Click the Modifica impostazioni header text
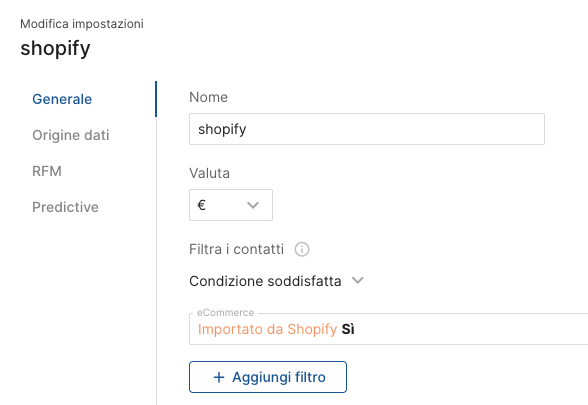 point(82,24)
